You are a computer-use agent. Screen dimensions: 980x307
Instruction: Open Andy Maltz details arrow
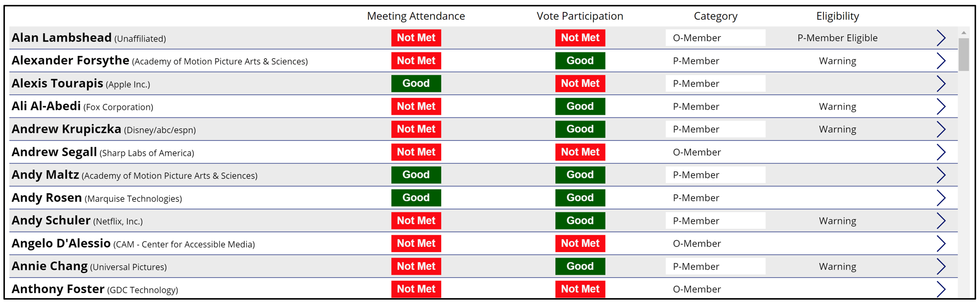point(940,175)
